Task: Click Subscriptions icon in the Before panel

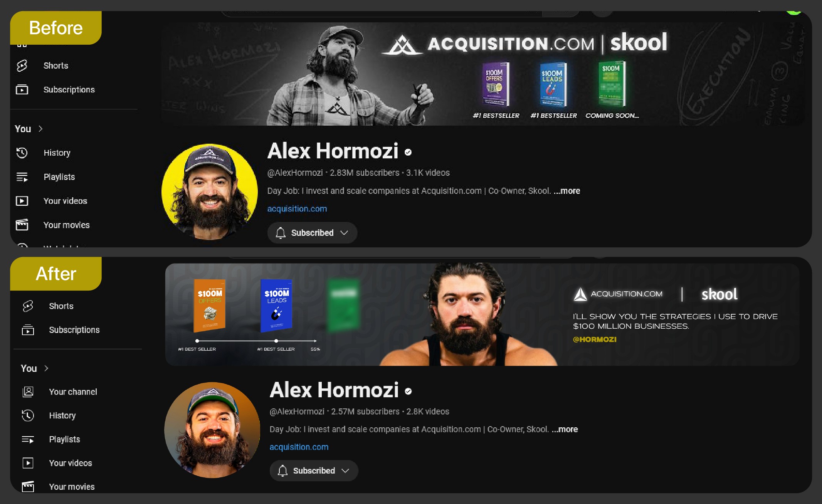Action: coord(22,89)
